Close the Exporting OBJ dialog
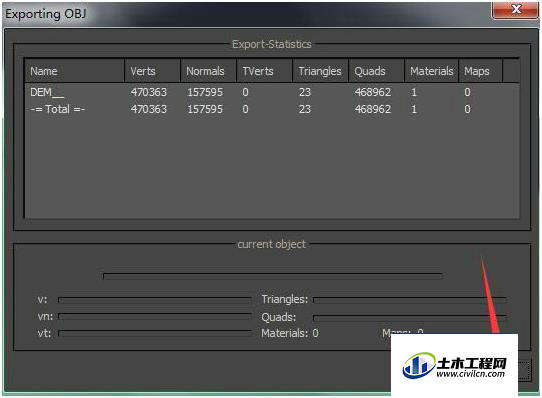Image resolution: width=542 pixels, height=398 pixels. pyautogui.click(x=516, y=10)
